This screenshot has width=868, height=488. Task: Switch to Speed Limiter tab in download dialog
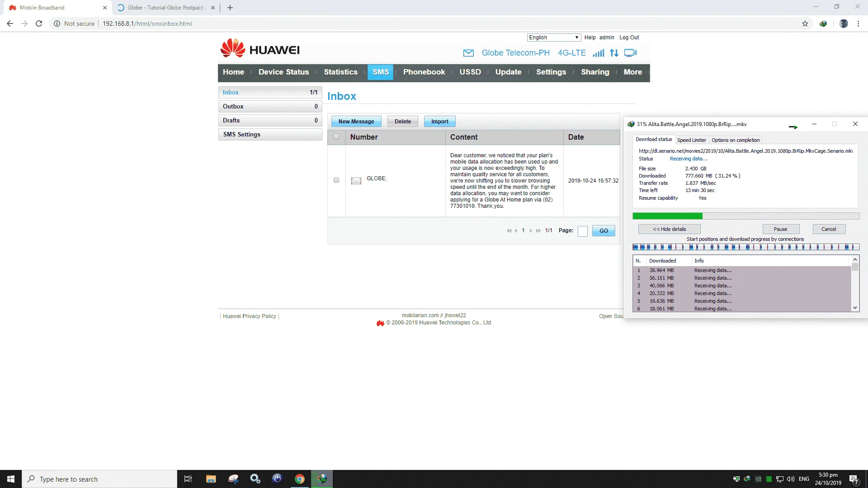[691, 140]
